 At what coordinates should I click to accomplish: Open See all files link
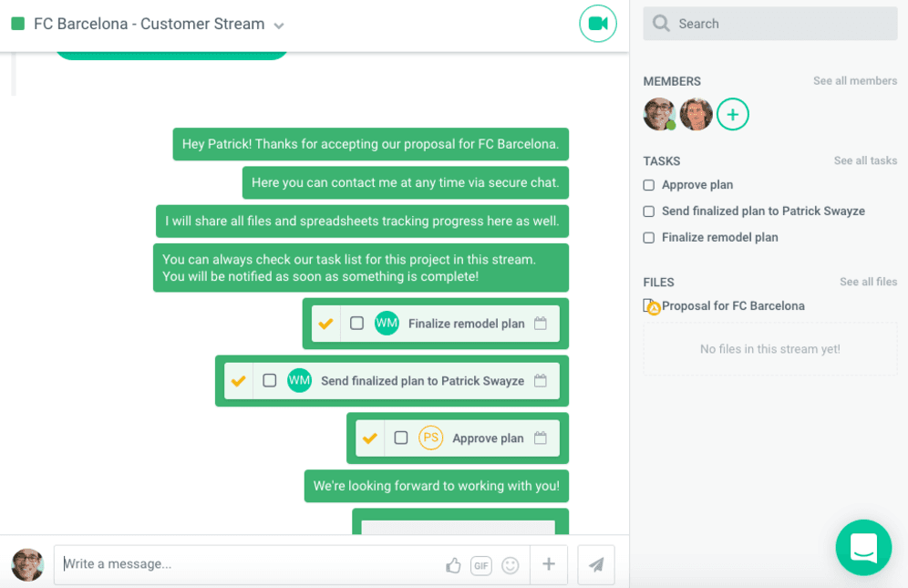click(x=868, y=282)
